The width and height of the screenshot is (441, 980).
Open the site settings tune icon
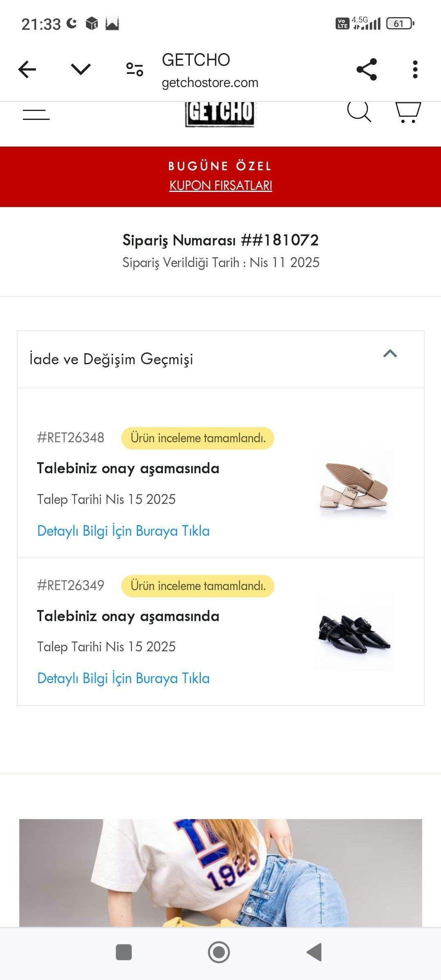pos(134,69)
